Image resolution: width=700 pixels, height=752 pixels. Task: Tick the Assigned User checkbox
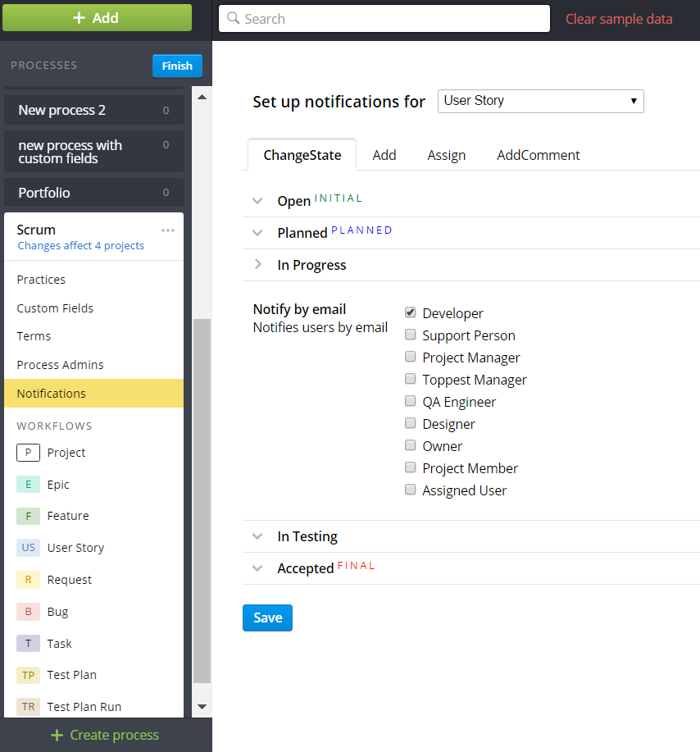click(x=411, y=490)
